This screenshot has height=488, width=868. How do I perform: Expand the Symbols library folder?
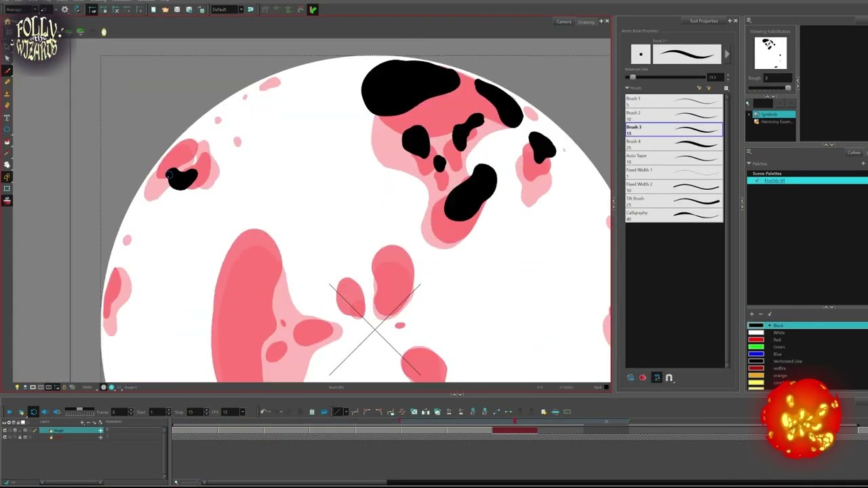[750, 115]
